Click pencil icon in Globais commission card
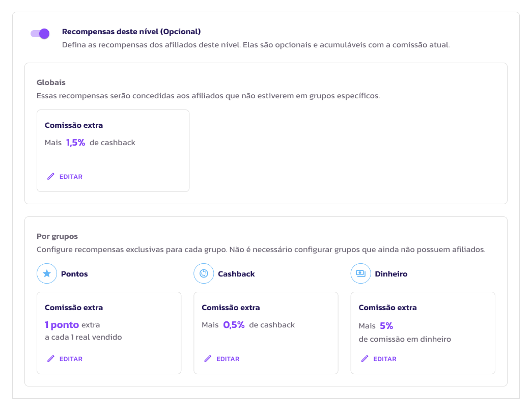The height and width of the screenshot is (415, 532). click(x=51, y=177)
